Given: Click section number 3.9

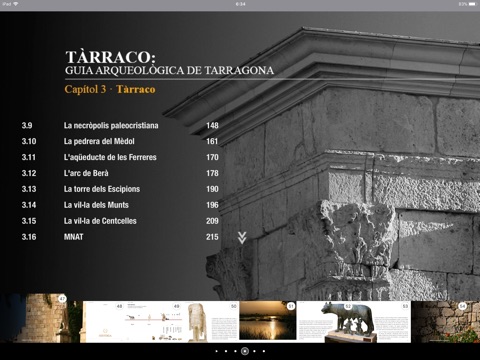Looking at the screenshot, I should [27, 126].
